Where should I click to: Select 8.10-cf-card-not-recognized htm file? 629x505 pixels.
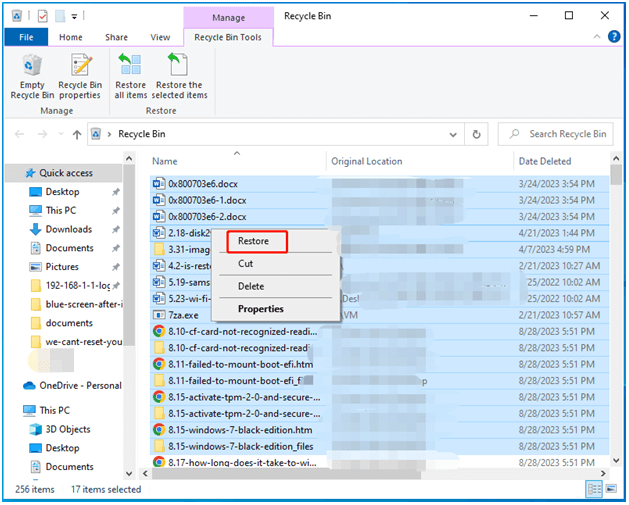pyautogui.click(x=242, y=332)
